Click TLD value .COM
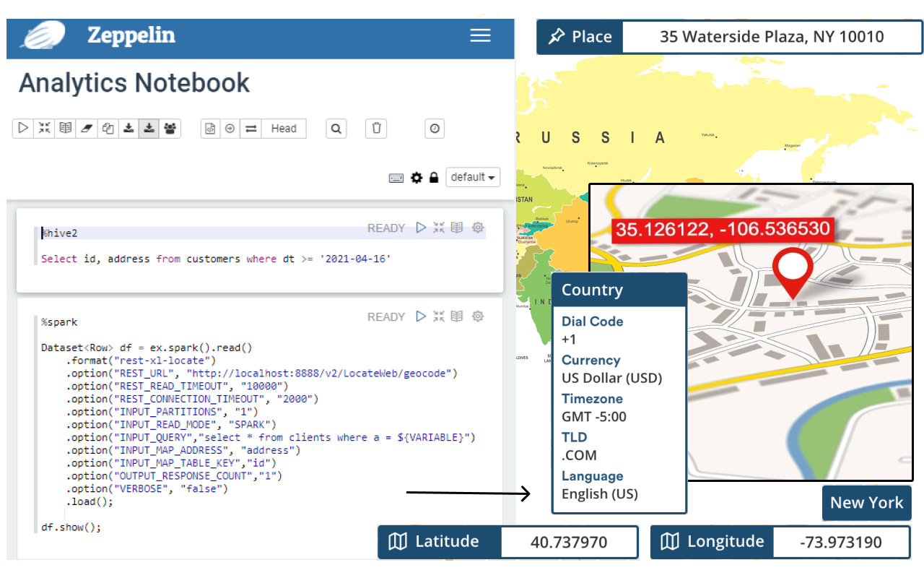 pyautogui.click(x=579, y=455)
